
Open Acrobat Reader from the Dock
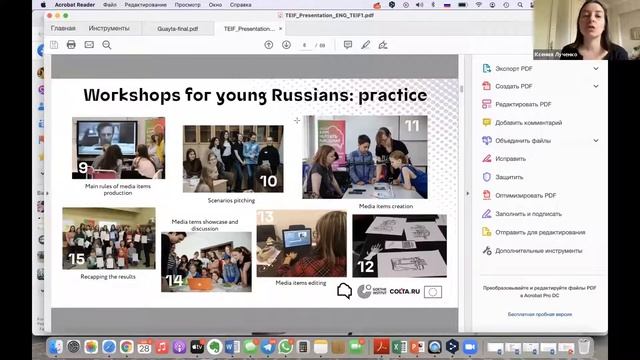(x=381, y=347)
